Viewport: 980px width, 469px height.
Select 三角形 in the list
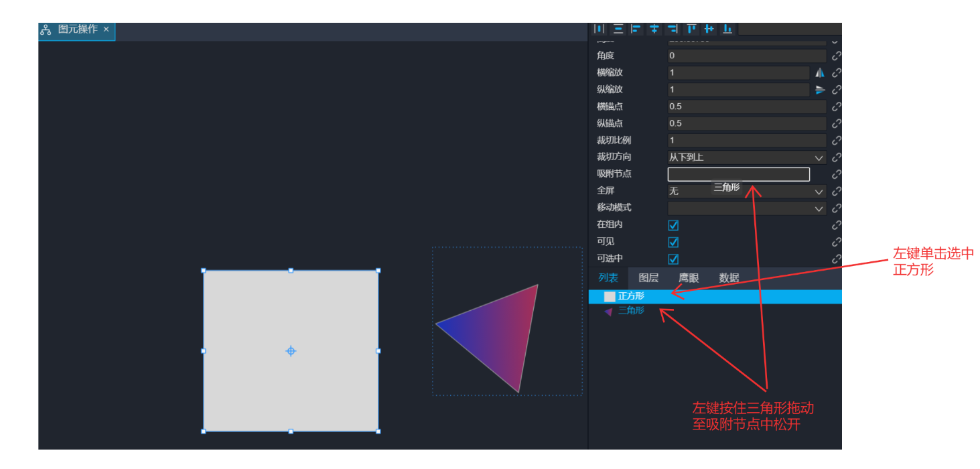pyautogui.click(x=631, y=311)
